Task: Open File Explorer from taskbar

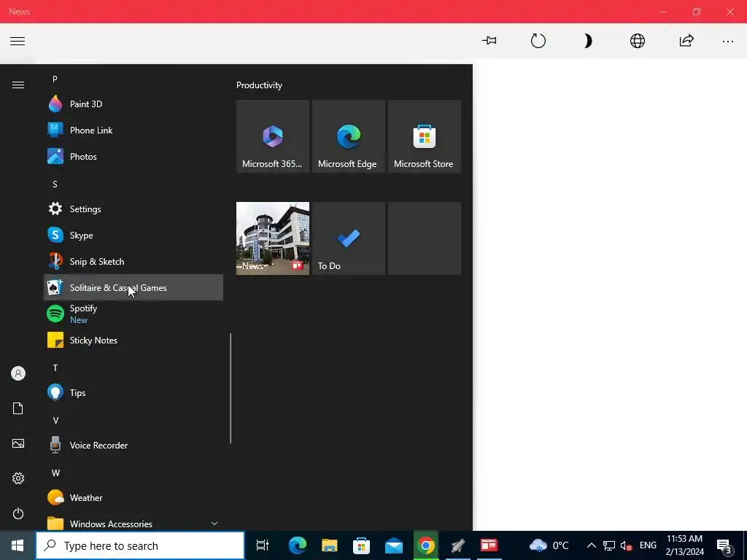Action: (x=330, y=545)
